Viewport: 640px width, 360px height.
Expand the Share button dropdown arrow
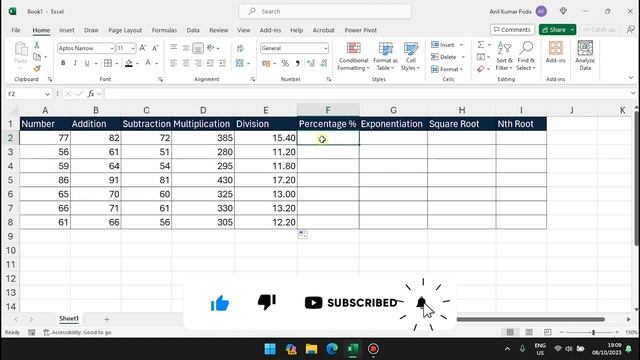[x=572, y=30]
